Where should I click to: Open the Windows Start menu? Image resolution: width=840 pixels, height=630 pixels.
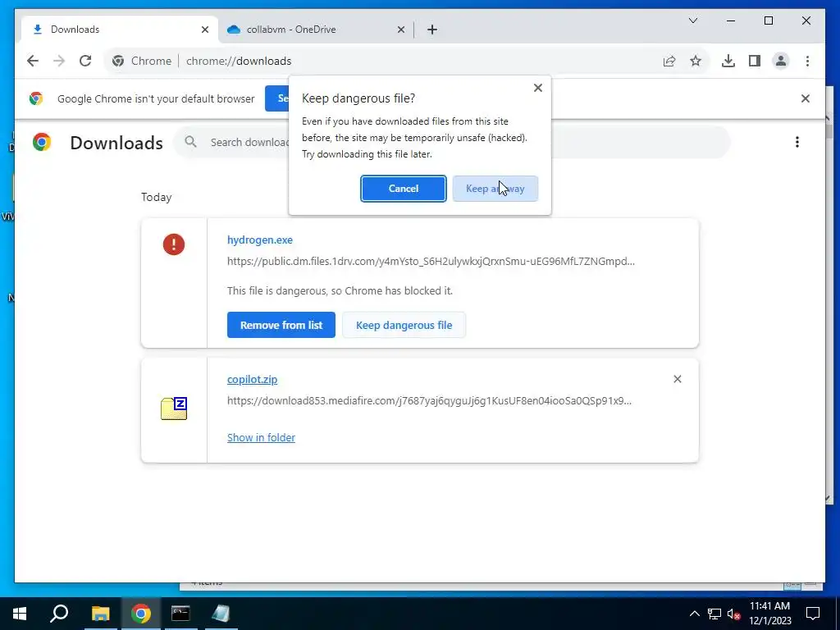pos(20,614)
